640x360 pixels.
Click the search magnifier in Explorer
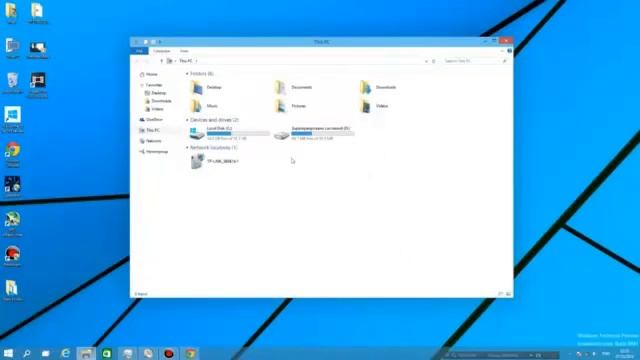(504, 61)
